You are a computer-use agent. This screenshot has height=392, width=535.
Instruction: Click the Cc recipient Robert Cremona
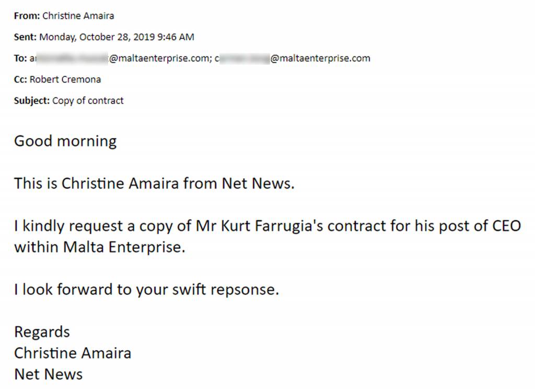tap(65, 79)
